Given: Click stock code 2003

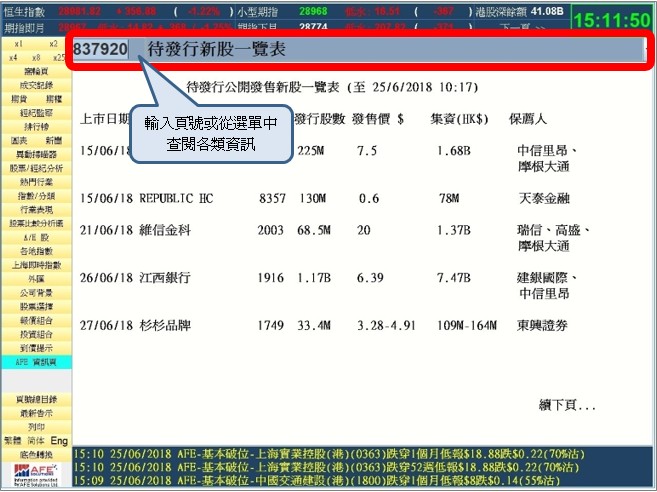Looking at the screenshot, I should click(x=271, y=230).
